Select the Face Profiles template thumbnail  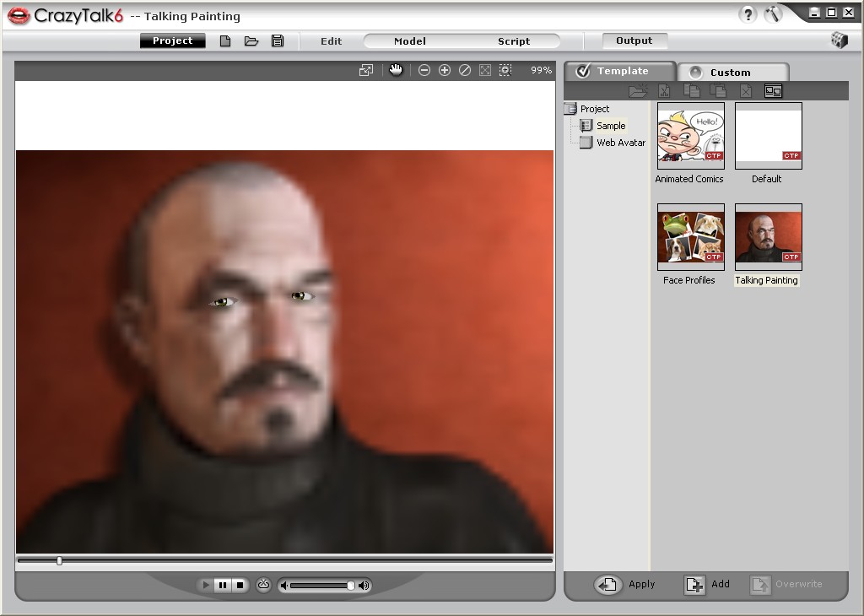[x=690, y=237]
